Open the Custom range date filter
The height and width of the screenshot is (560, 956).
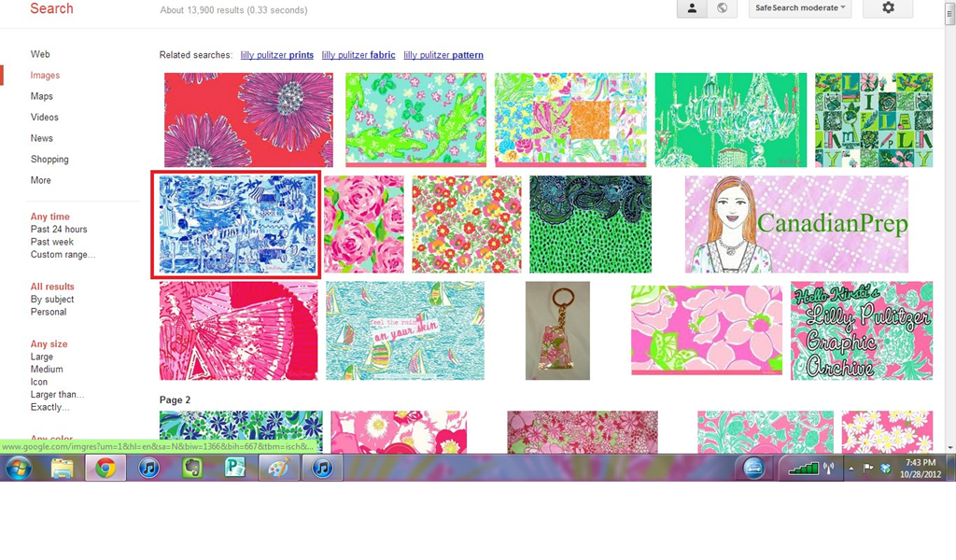tap(63, 255)
